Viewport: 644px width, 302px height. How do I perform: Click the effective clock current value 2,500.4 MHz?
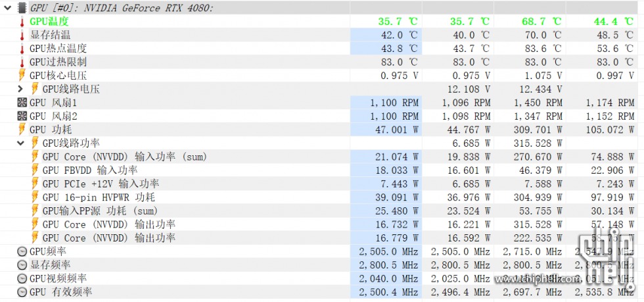click(388, 292)
